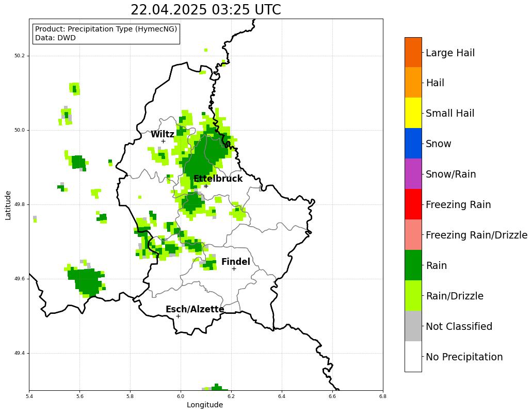Click the Snow/Rain purple swatch

[x=413, y=174]
